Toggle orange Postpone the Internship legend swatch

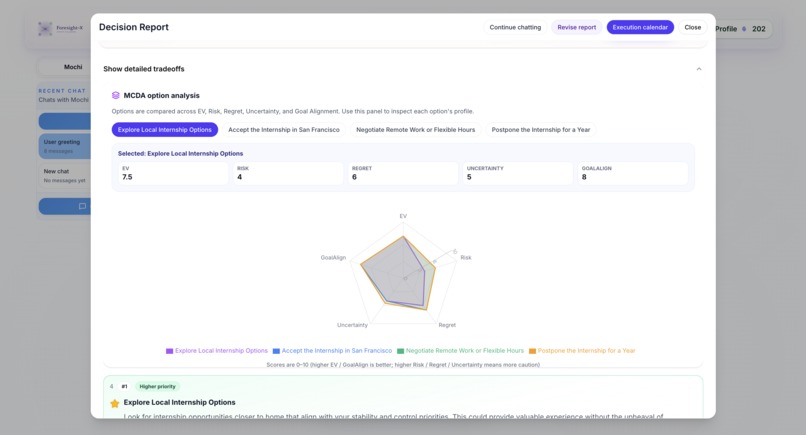coord(533,351)
